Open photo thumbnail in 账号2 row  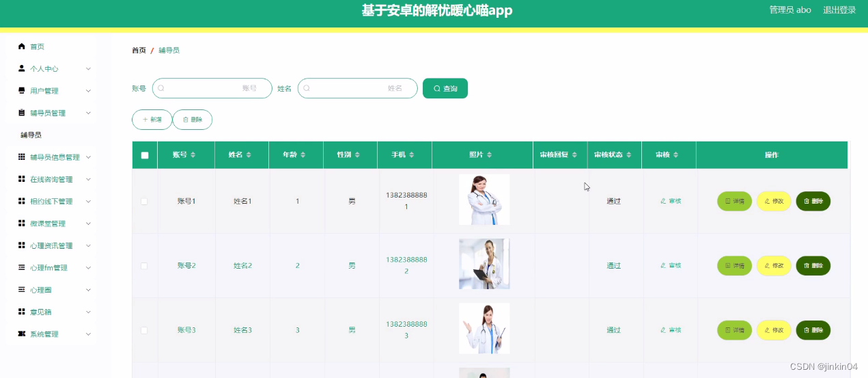click(x=484, y=264)
